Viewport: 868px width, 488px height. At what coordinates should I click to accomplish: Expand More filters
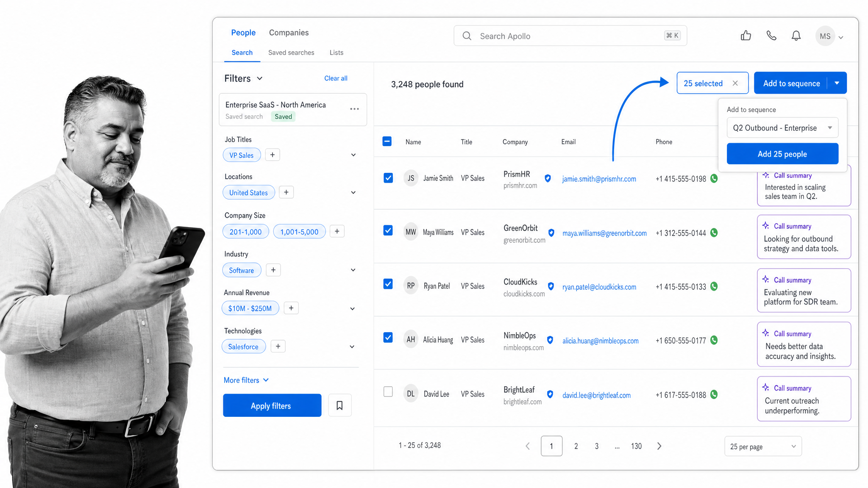tap(246, 380)
